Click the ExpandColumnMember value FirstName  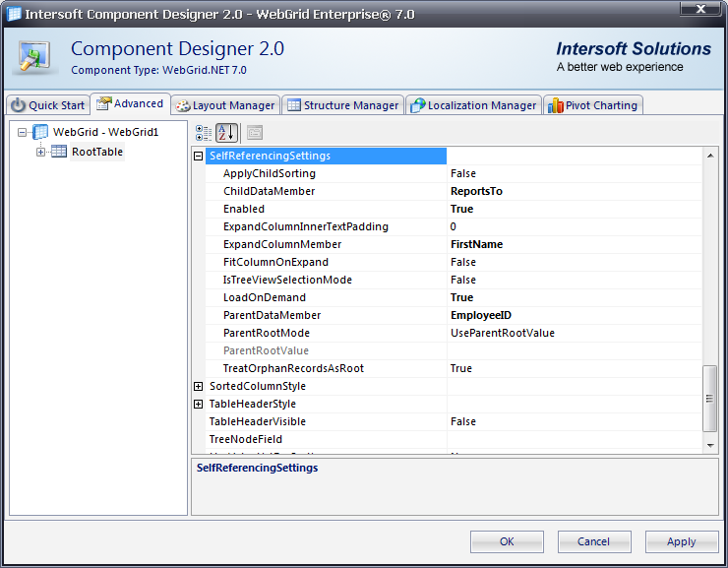pos(476,244)
